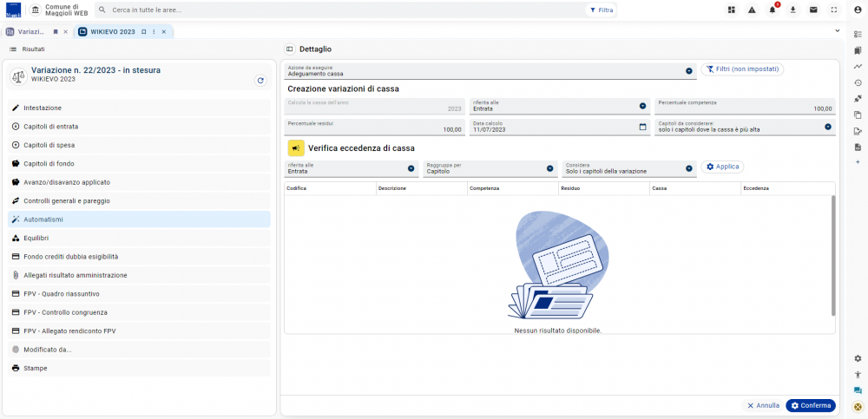Open the Considera dropdown
This screenshot has width=868, height=419.
tap(689, 169)
